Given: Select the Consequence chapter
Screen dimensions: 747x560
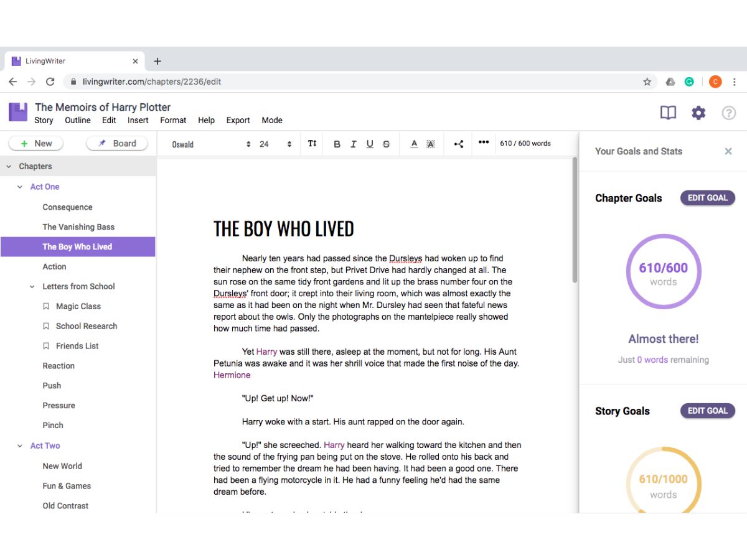Looking at the screenshot, I should tap(67, 207).
